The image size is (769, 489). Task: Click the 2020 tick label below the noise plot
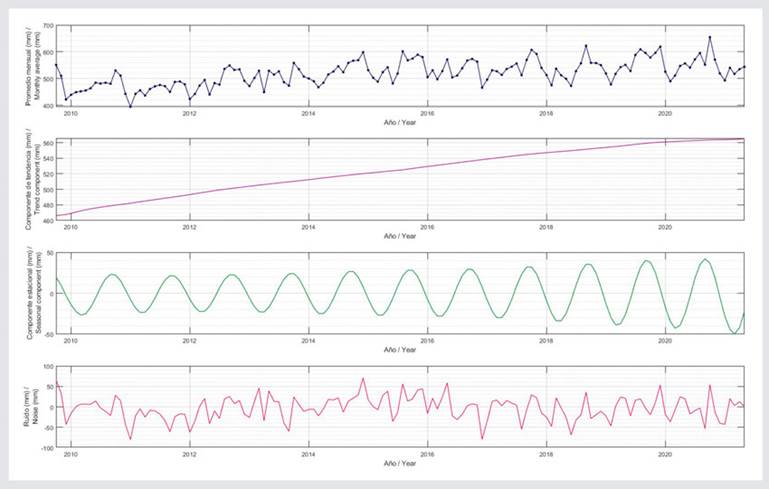[x=665, y=456]
